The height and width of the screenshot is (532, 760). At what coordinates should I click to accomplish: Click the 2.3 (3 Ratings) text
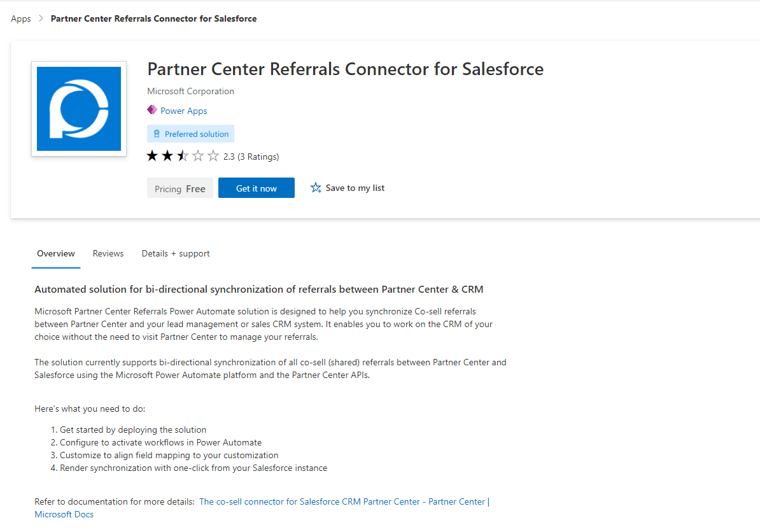[x=251, y=157]
